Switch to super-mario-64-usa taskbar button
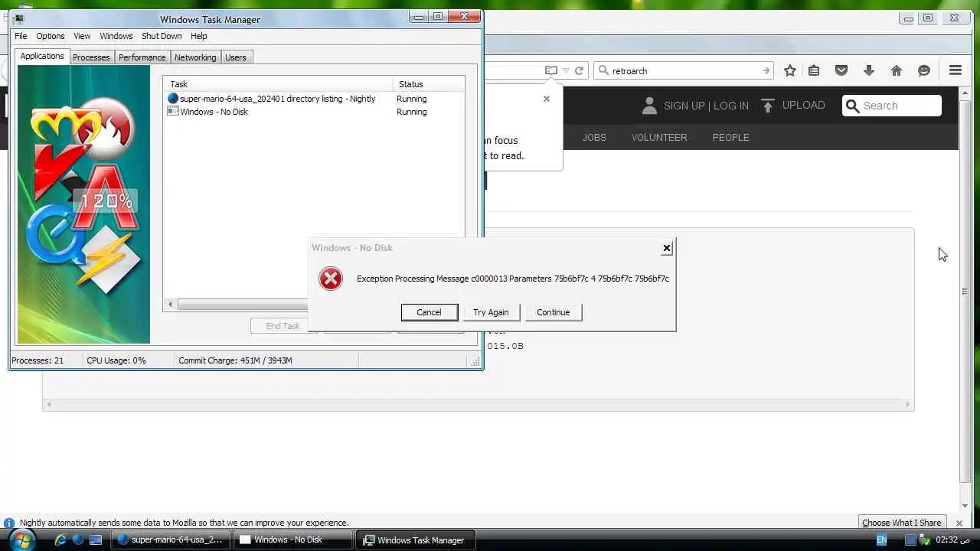980x551 pixels. pos(170,540)
